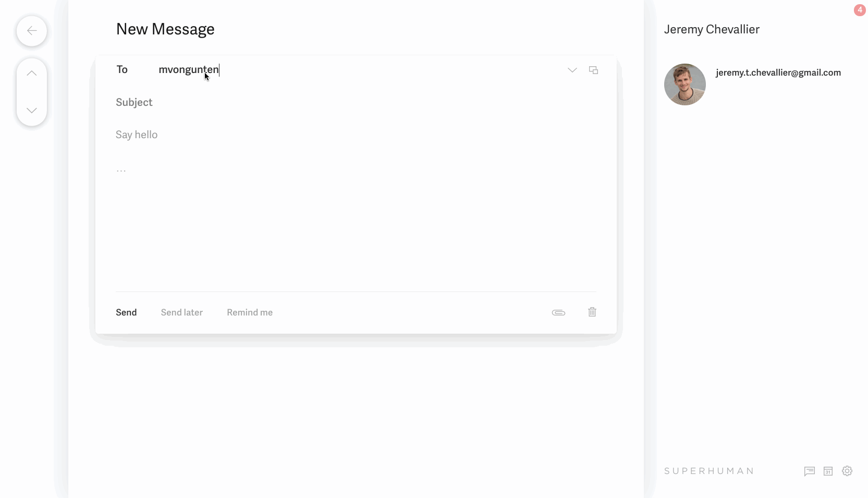Image resolution: width=868 pixels, height=498 pixels.
Task: Select Remind me option
Action: tap(250, 312)
